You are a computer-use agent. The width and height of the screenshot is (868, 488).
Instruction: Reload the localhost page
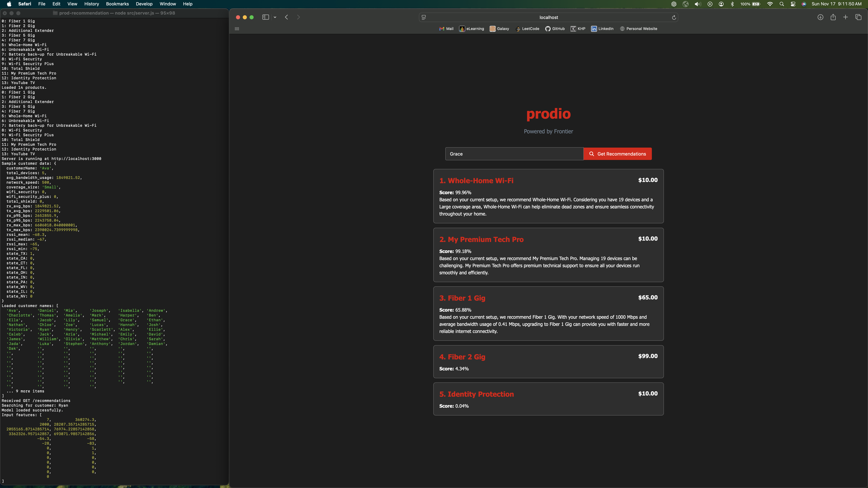674,17
